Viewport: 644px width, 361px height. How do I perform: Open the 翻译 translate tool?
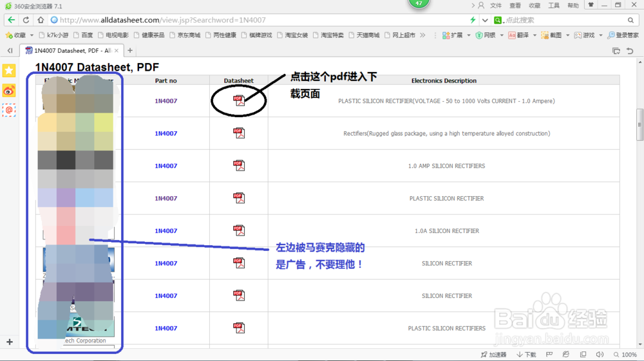point(518,35)
